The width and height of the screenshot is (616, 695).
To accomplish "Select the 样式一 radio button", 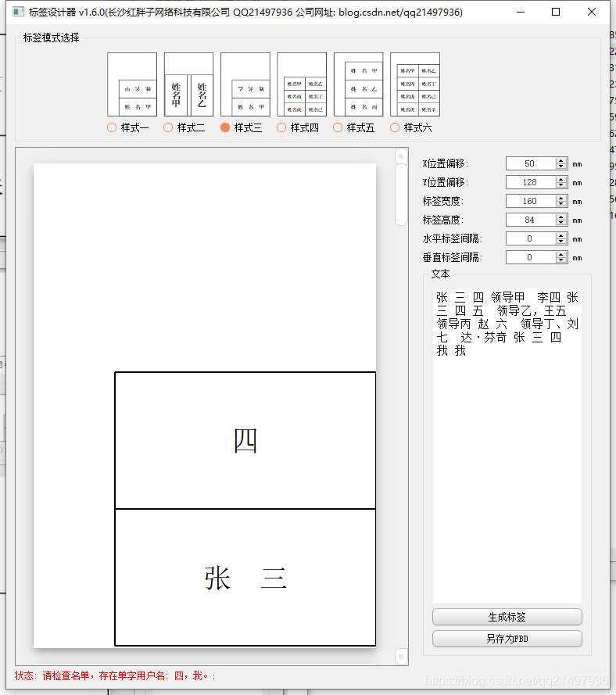I will tap(112, 127).
